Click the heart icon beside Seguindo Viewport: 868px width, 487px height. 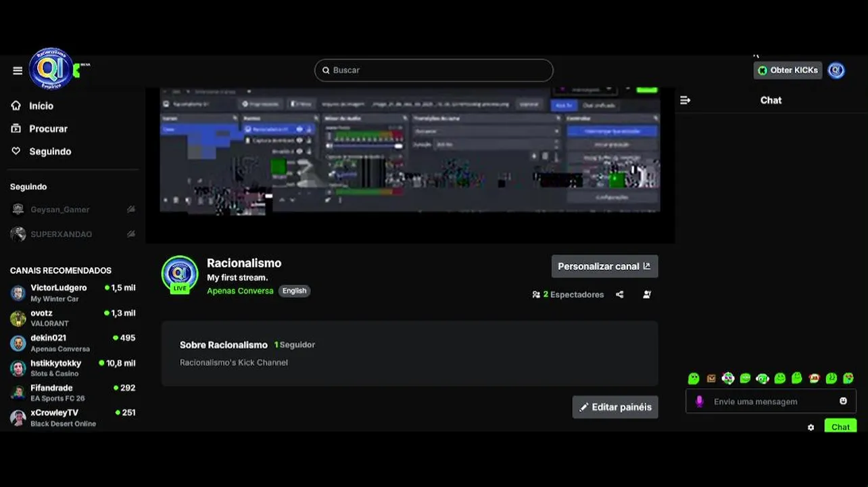16,151
